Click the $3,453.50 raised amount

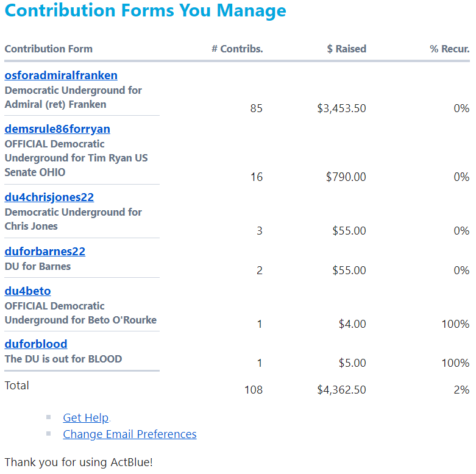[x=341, y=108]
